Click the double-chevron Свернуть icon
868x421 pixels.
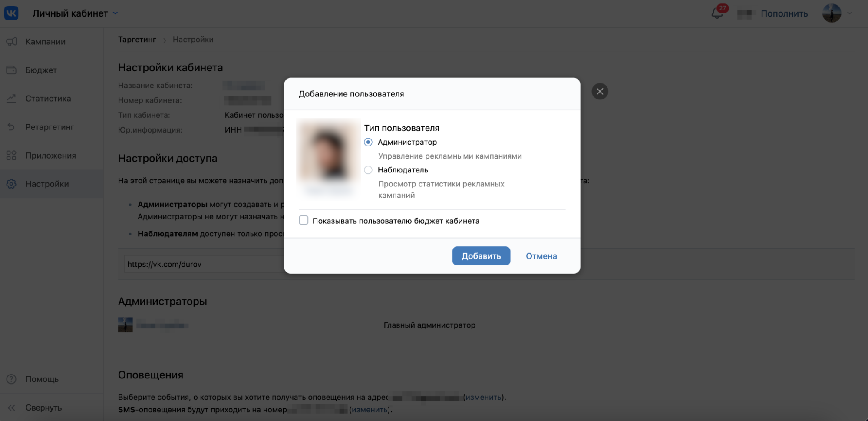[11, 408]
